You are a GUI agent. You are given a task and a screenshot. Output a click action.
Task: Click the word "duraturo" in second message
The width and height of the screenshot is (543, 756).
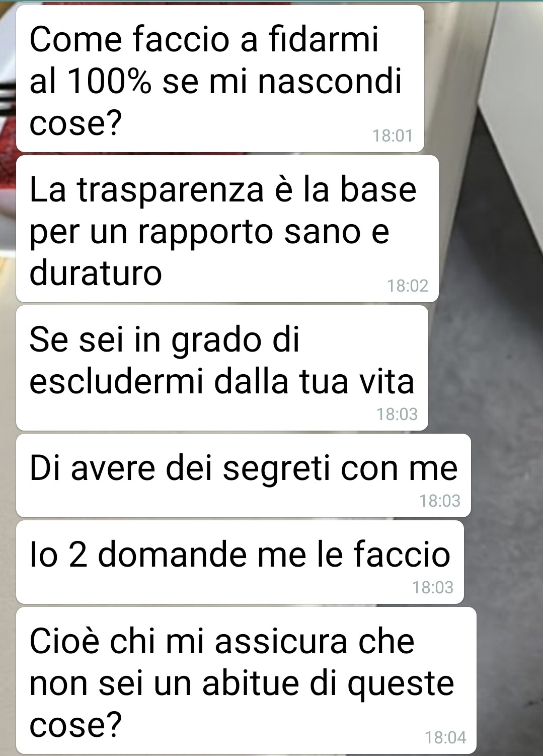[96, 273]
